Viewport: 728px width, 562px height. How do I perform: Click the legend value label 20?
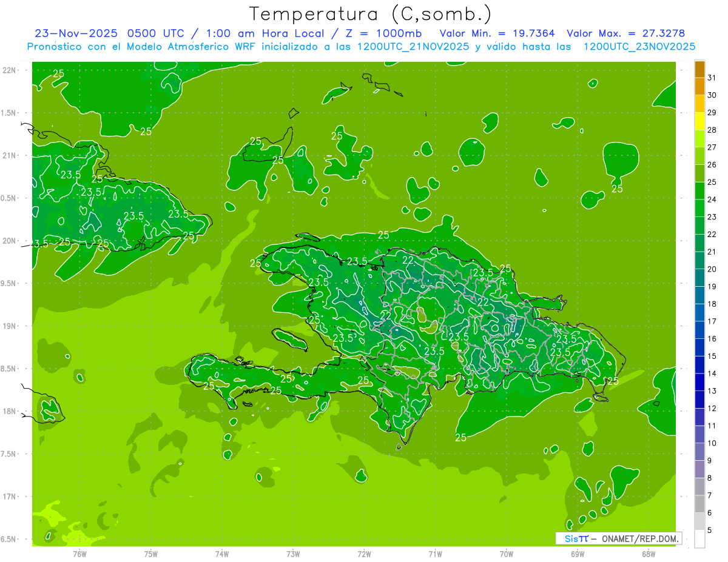tap(712, 269)
